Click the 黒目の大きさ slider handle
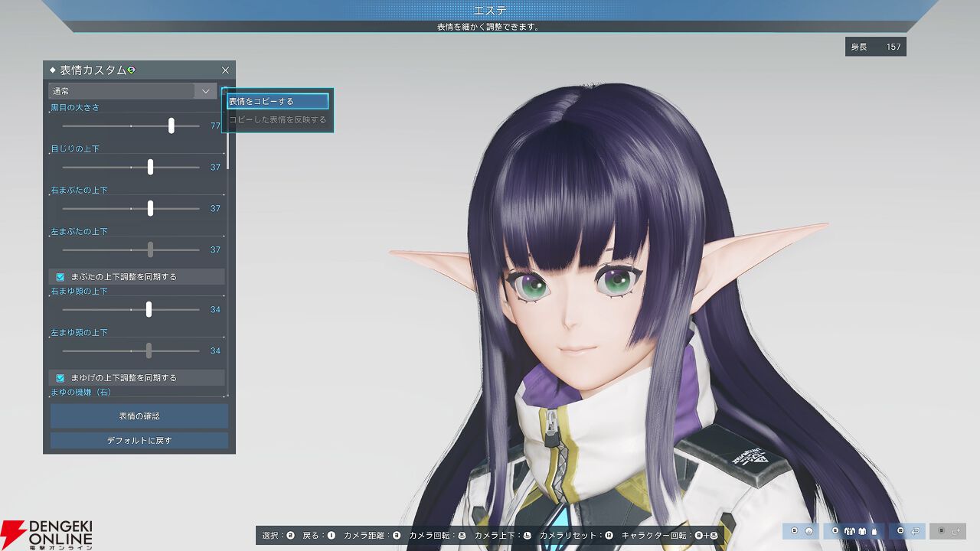The height and width of the screenshot is (551, 980). 171,126
